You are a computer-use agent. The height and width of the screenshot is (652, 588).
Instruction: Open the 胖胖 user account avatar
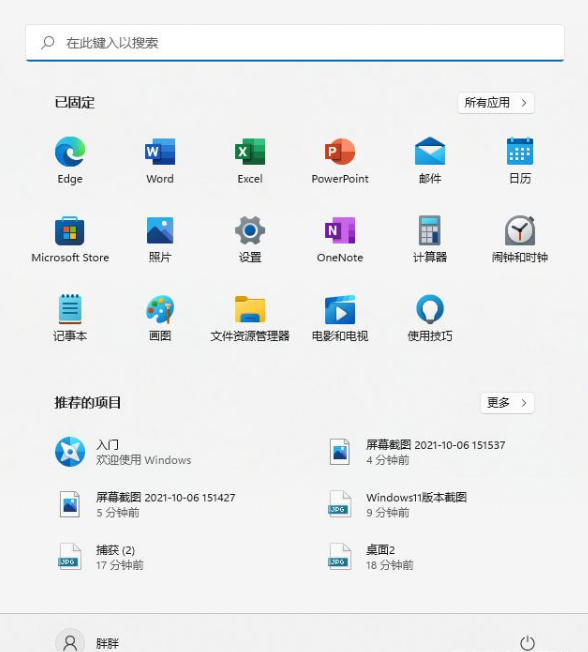point(70,642)
